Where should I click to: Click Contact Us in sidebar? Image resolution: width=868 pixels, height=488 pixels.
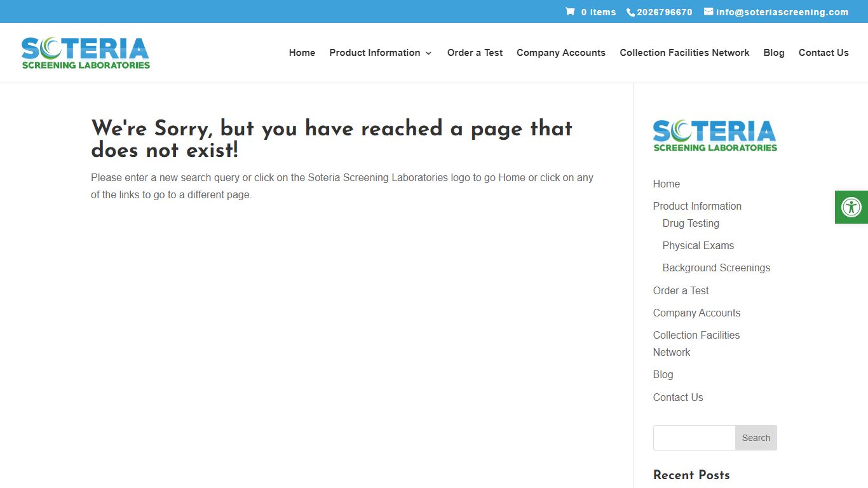(x=678, y=397)
